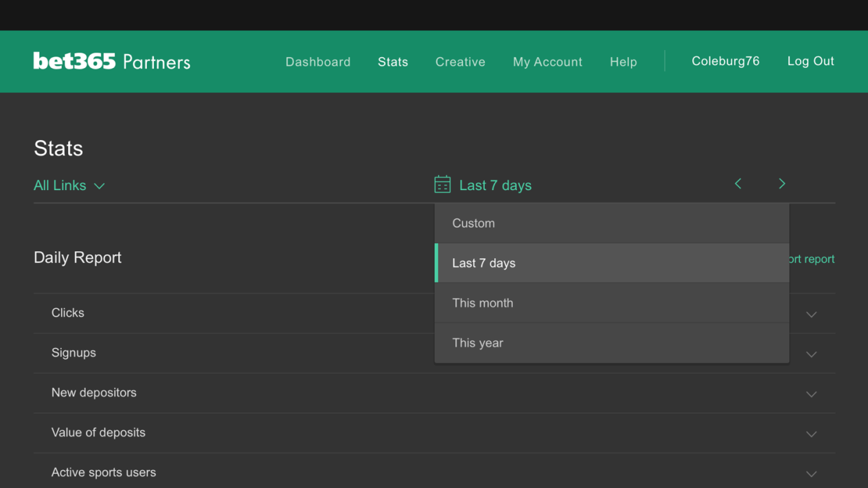
Task: Open the Help page
Action: 624,62
